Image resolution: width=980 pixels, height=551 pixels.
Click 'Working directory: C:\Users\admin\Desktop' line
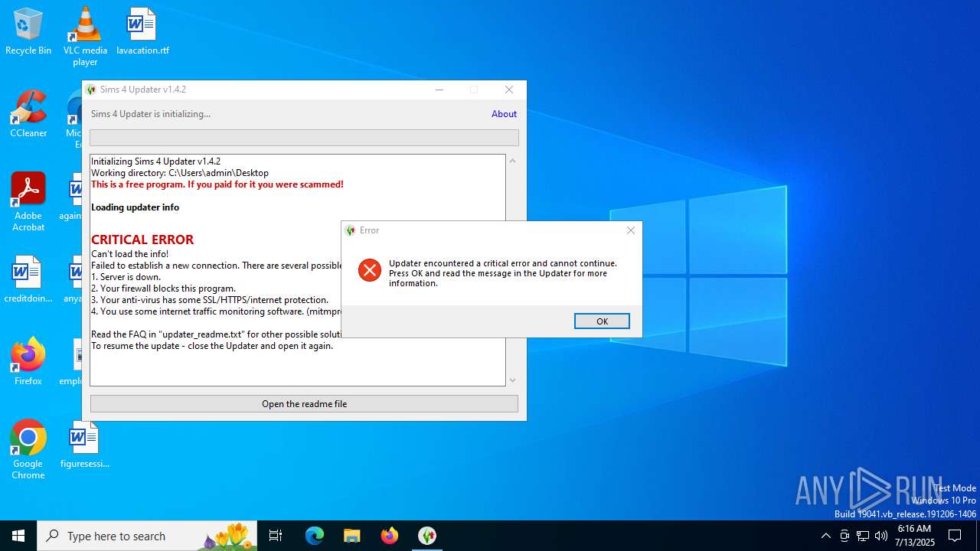point(180,173)
